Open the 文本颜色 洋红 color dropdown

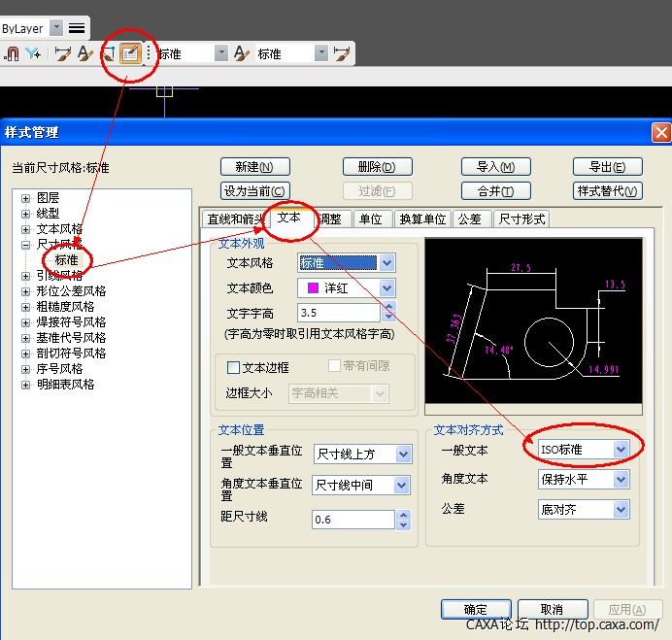[x=386, y=288]
